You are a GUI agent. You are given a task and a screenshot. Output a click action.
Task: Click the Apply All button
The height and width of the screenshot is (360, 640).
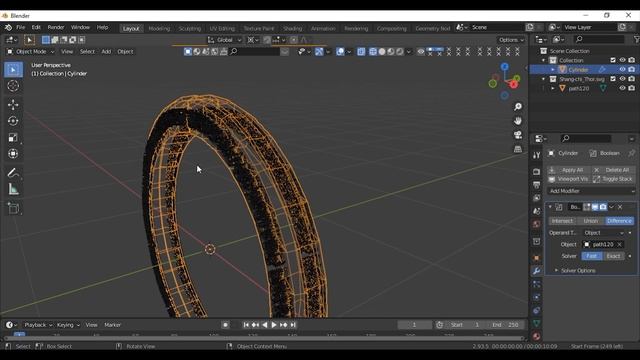click(x=568, y=170)
